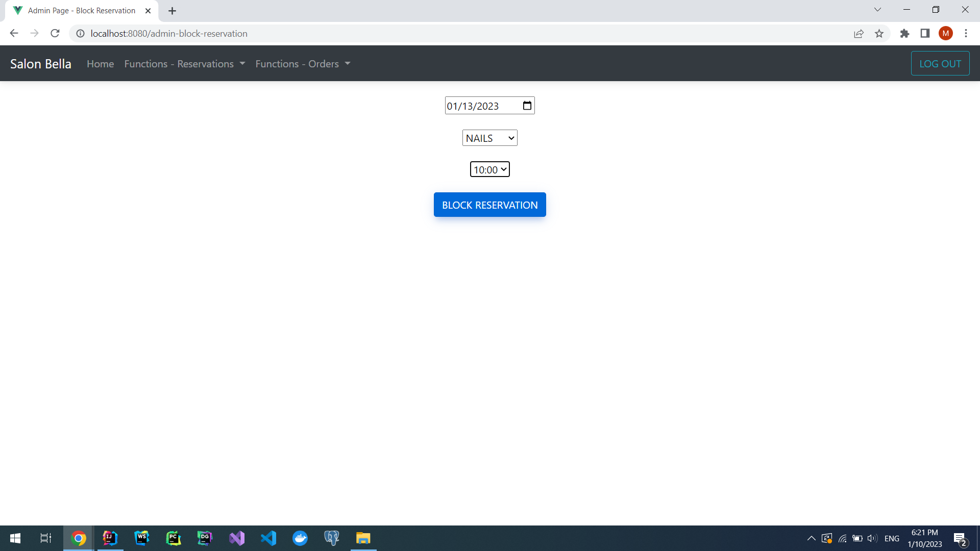Click the LOG OUT button
The image size is (980, 551).
tap(940, 64)
